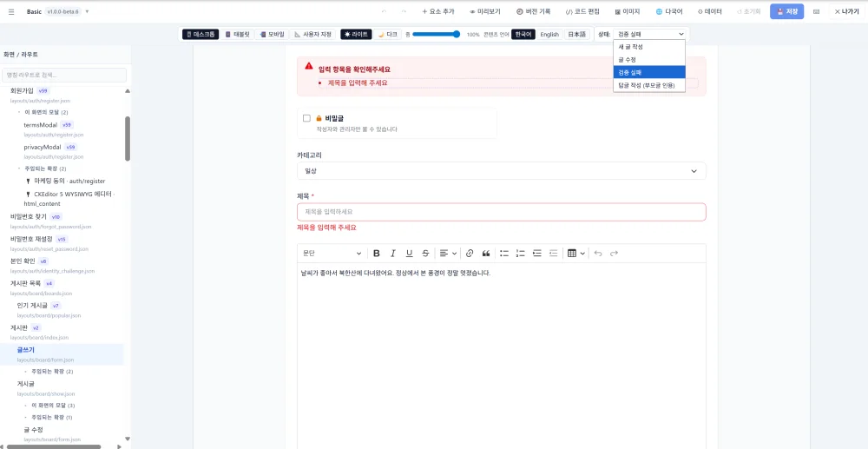Open 코드 편집 code editor
Image resolution: width=868 pixels, height=449 pixels.
pos(582,11)
